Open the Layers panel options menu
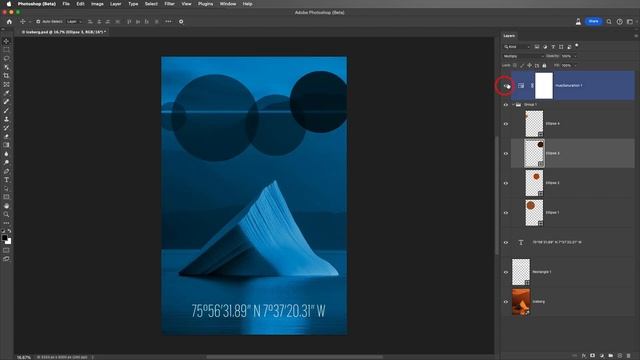 636,36
